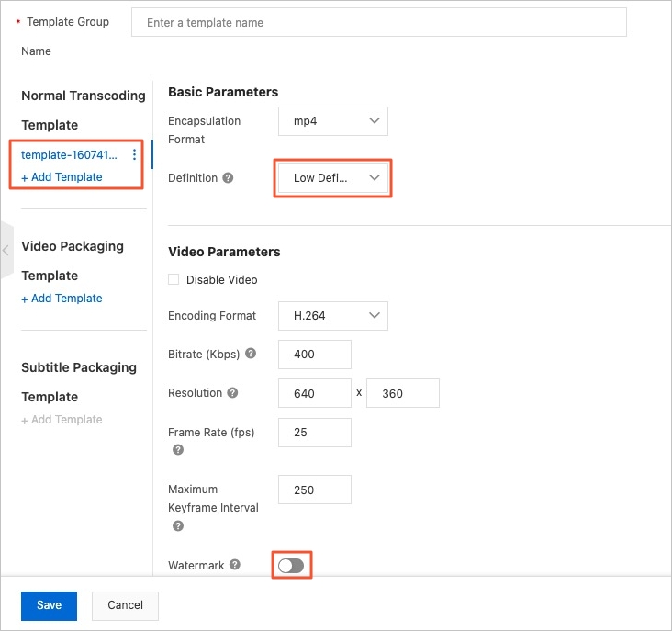Click the Frame Rate help icon
672x631 pixels.
click(178, 450)
